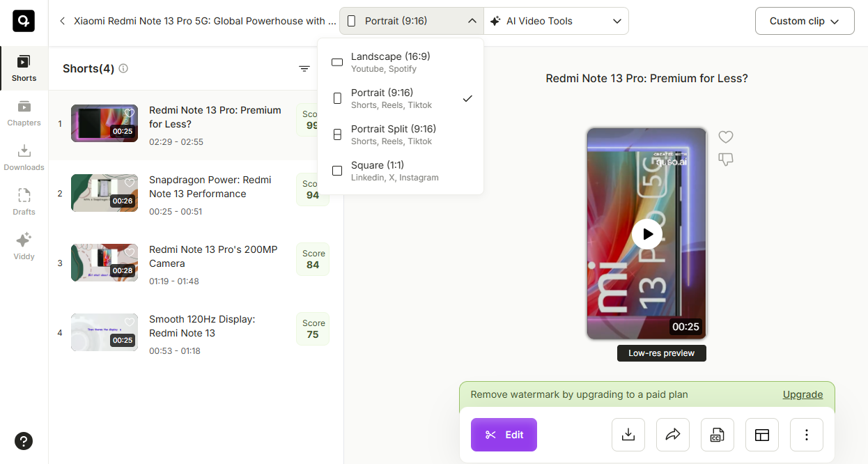Open thumbnail of Snapdragon Power clip

point(104,193)
